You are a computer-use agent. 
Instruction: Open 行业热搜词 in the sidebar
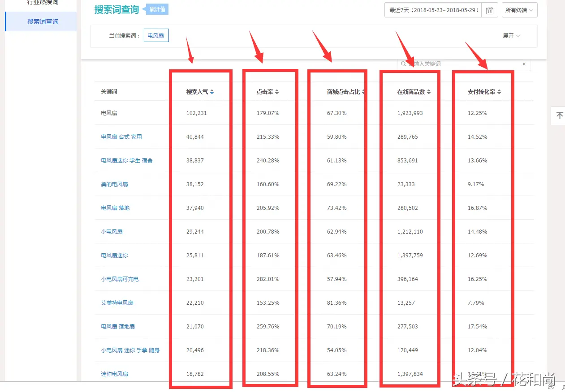click(43, 3)
